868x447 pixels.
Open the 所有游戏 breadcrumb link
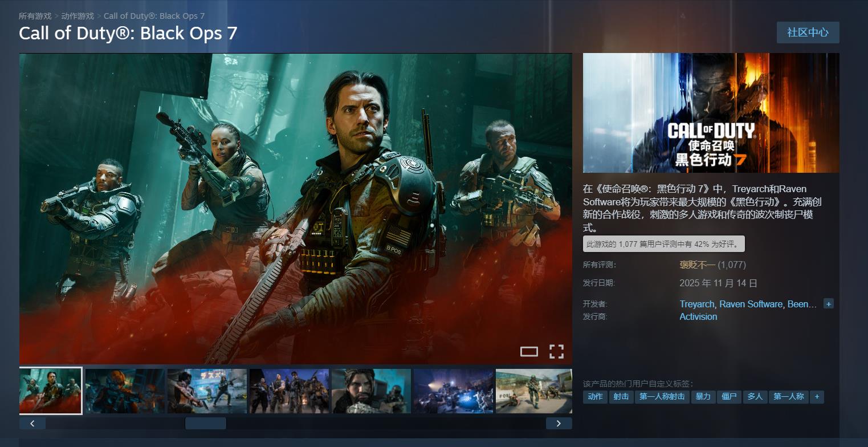pos(35,16)
